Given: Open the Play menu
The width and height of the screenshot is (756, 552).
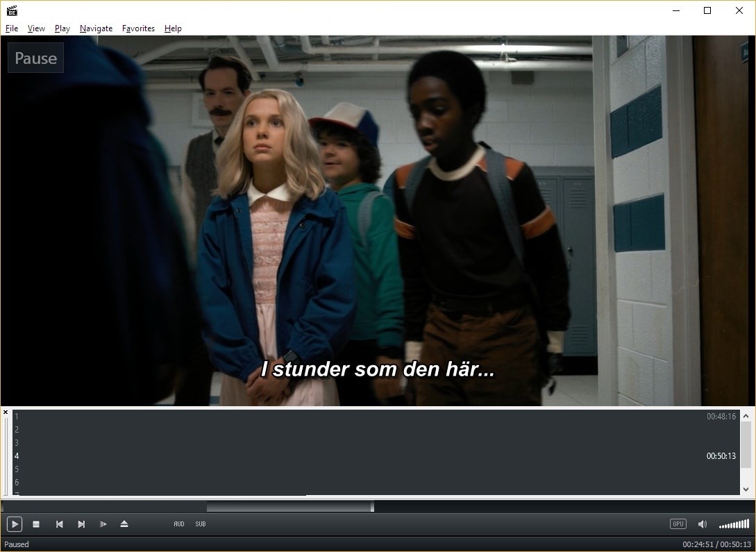Looking at the screenshot, I should click(62, 28).
